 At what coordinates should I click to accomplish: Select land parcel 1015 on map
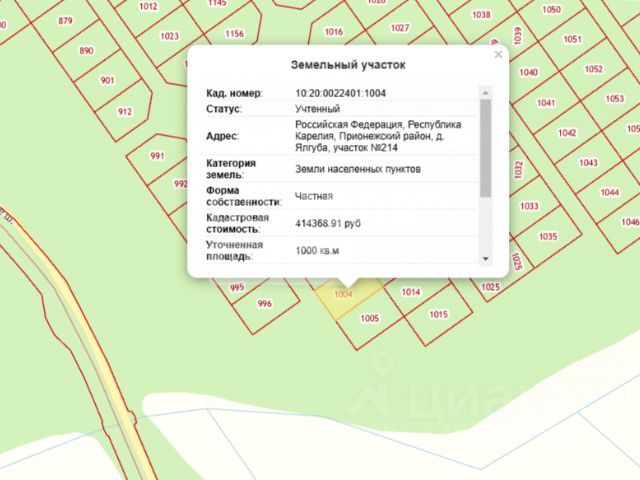coord(438,314)
